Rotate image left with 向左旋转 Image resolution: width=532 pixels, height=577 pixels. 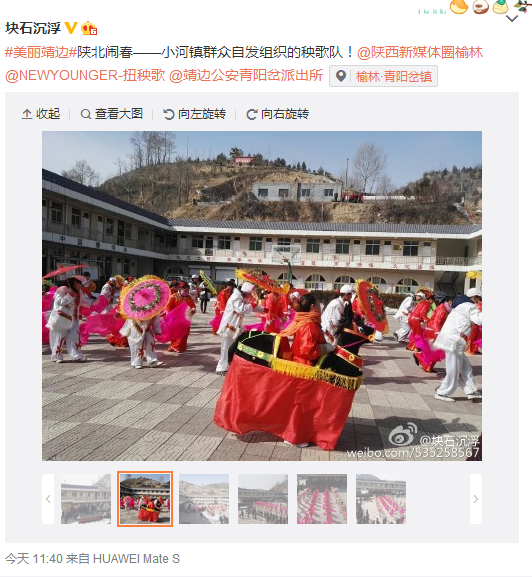point(195,114)
